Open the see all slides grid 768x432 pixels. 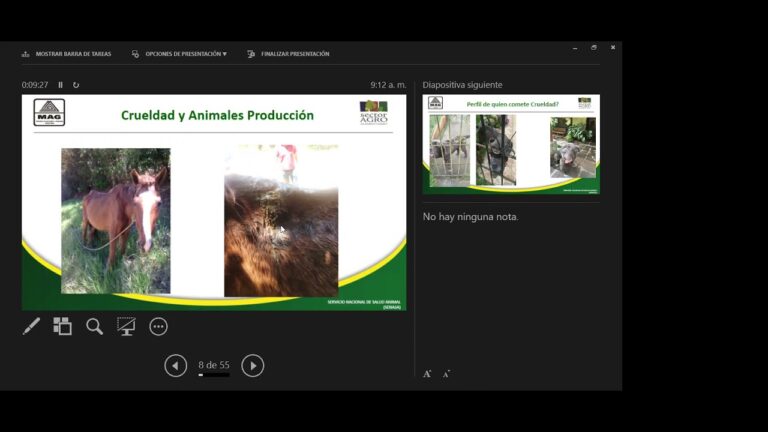point(62,326)
